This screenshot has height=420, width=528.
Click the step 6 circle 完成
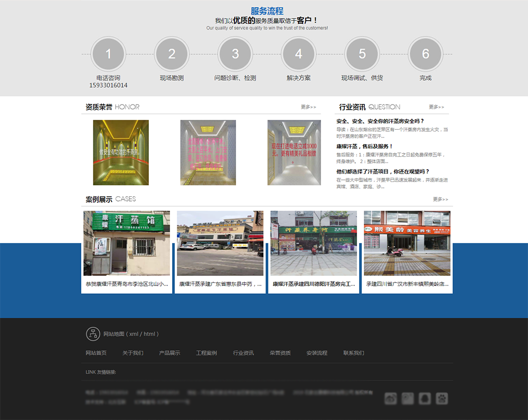[425, 54]
